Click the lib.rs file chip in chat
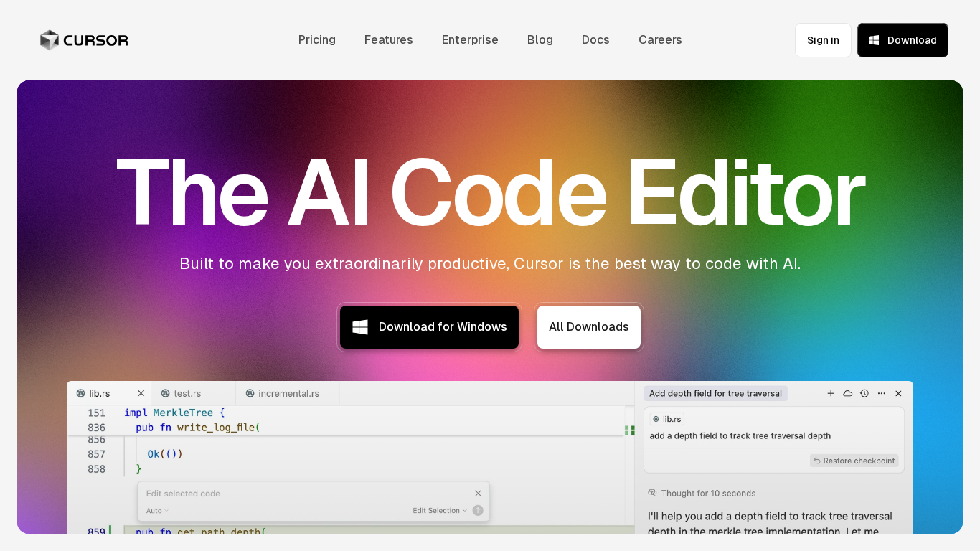980x551 pixels. tap(667, 419)
